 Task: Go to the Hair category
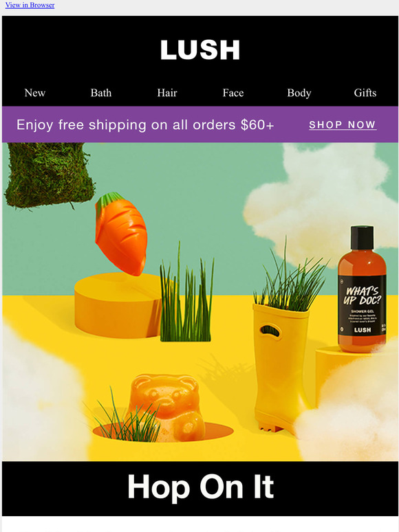(167, 93)
